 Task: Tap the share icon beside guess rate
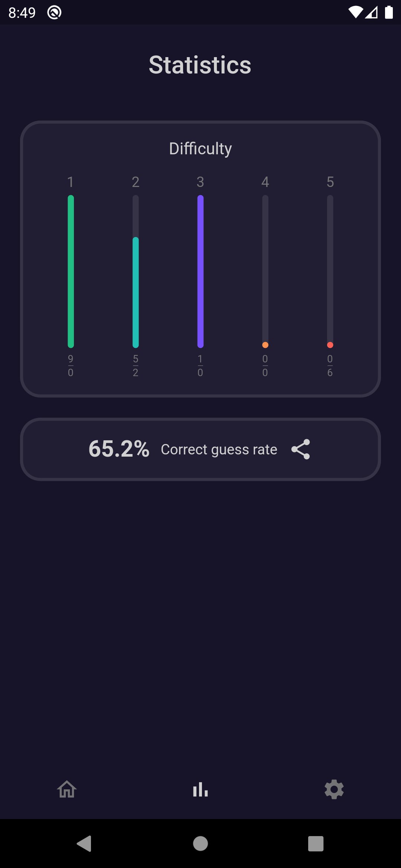[301, 449]
